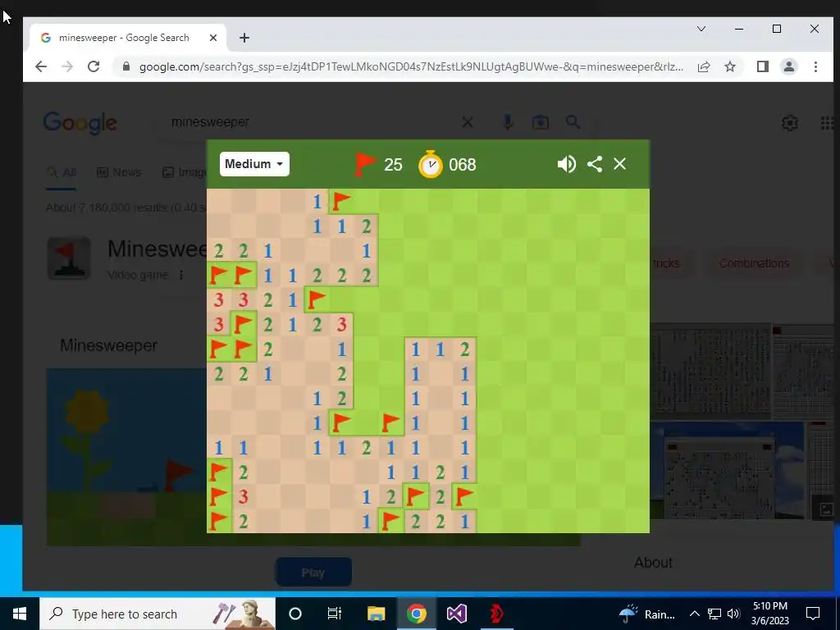840x630 pixels.
Task: Open the Medium difficulty dropdown
Action: click(x=254, y=164)
